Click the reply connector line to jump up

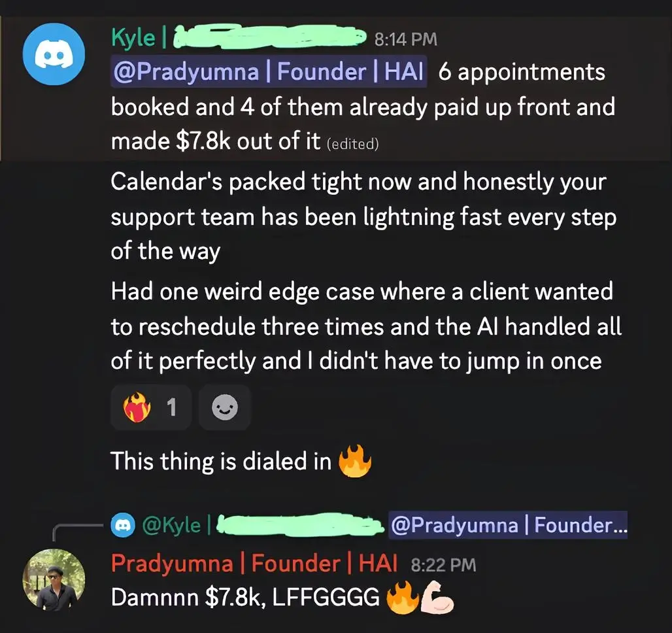(x=77, y=532)
